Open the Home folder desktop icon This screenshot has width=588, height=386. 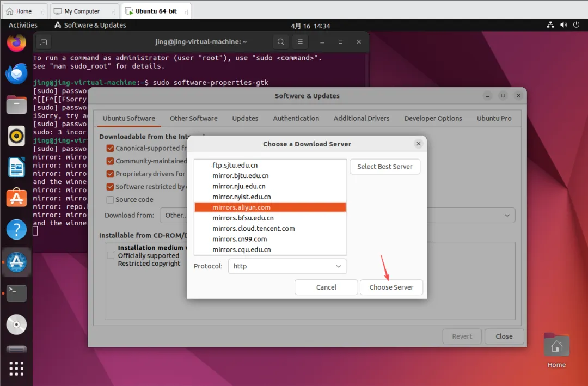[556, 351]
